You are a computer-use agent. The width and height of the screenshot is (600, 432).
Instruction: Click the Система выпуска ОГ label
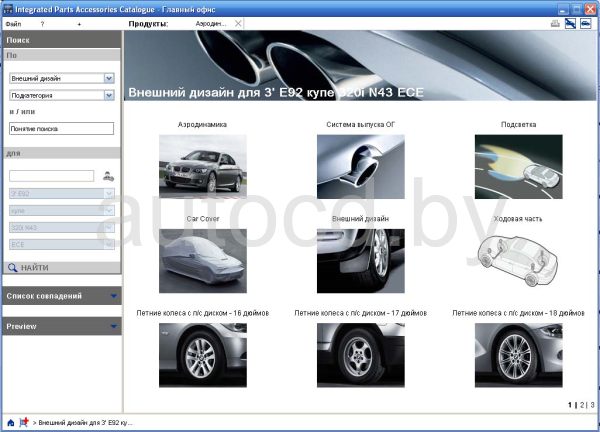click(x=360, y=124)
